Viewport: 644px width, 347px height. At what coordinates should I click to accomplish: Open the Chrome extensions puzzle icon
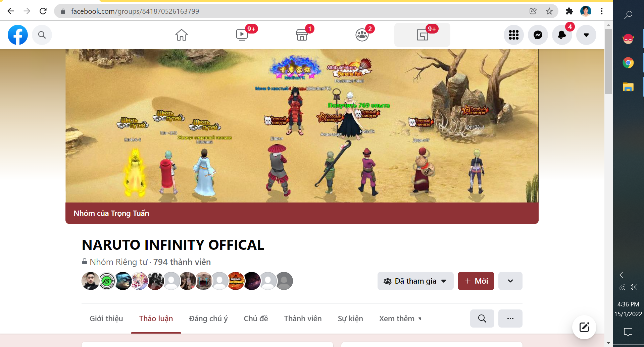tap(569, 11)
